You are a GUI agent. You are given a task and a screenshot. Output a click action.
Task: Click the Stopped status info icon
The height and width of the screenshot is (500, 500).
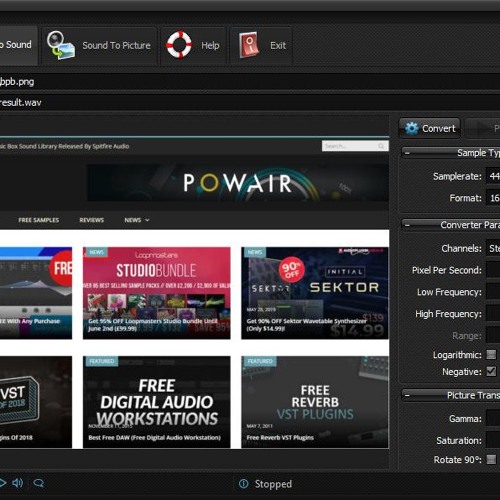244,484
